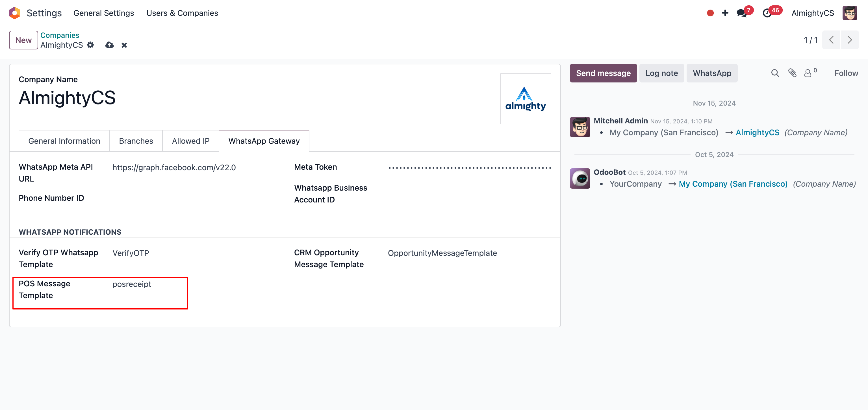
Task: Click the Odoo Settings app logo
Action: (x=14, y=13)
